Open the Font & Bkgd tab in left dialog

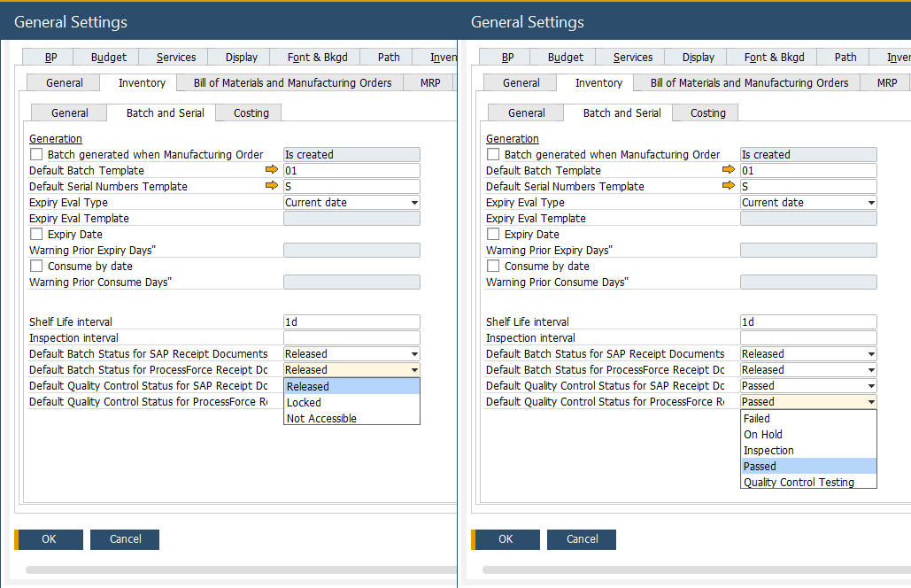click(x=317, y=58)
